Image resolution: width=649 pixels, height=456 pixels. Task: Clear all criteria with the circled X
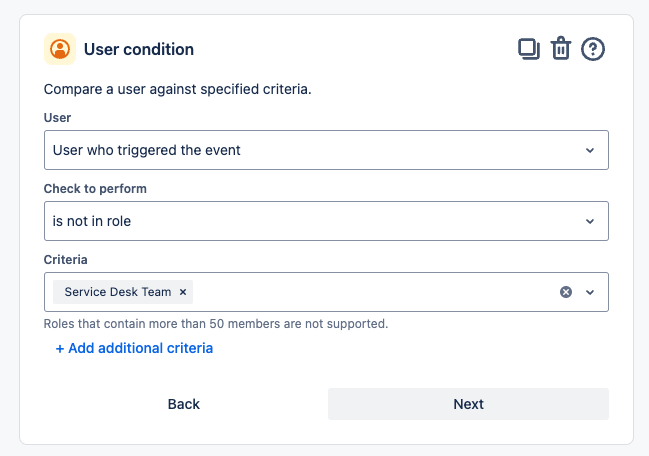(566, 292)
